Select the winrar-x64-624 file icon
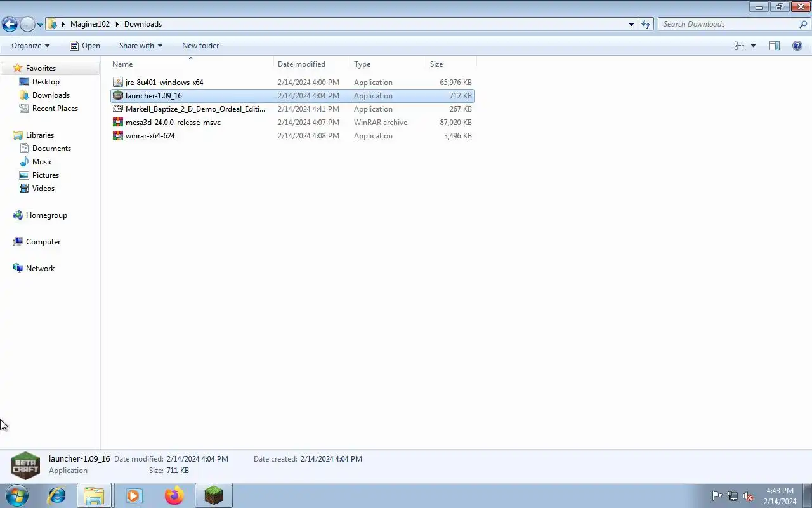812x508 pixels. [x=118, y=136]
